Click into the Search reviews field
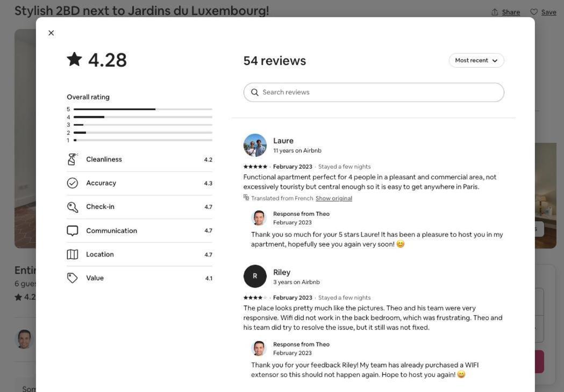The image size is (564, 392). (x=374, y=92)
